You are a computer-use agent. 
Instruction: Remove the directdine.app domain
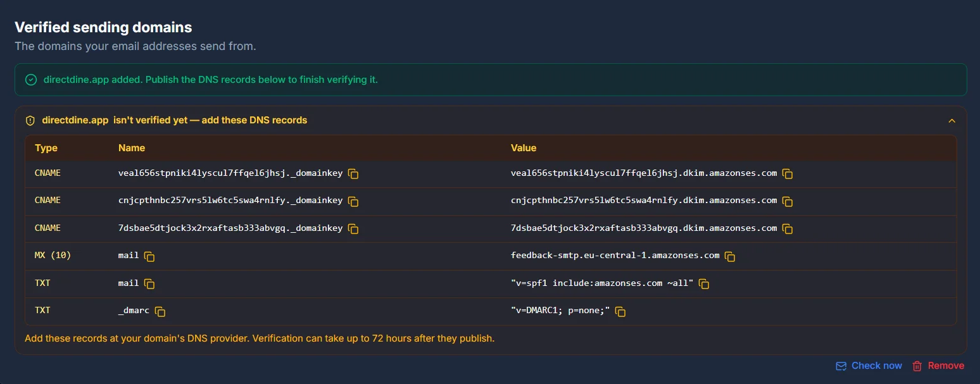938,366
